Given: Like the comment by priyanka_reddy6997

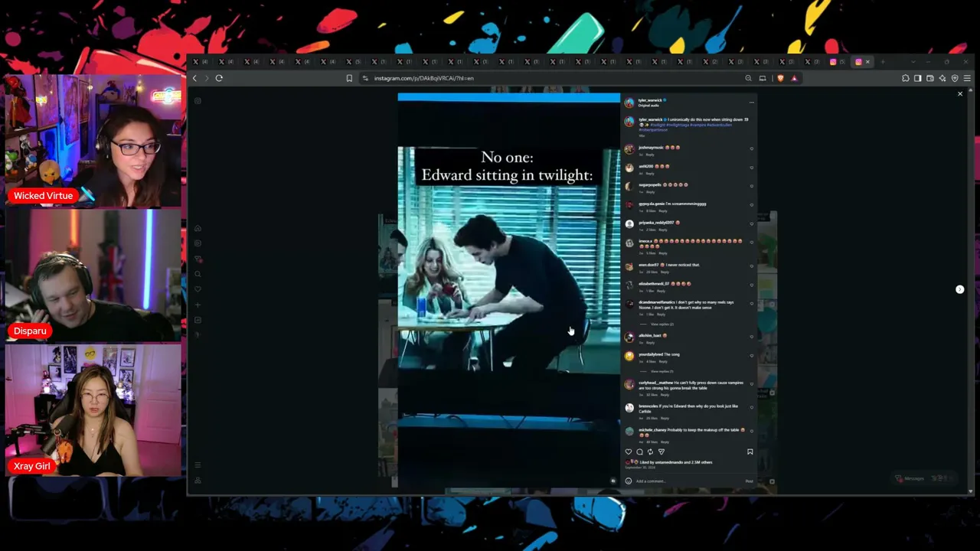Looking at the screenshot, I should click(751, 224).
